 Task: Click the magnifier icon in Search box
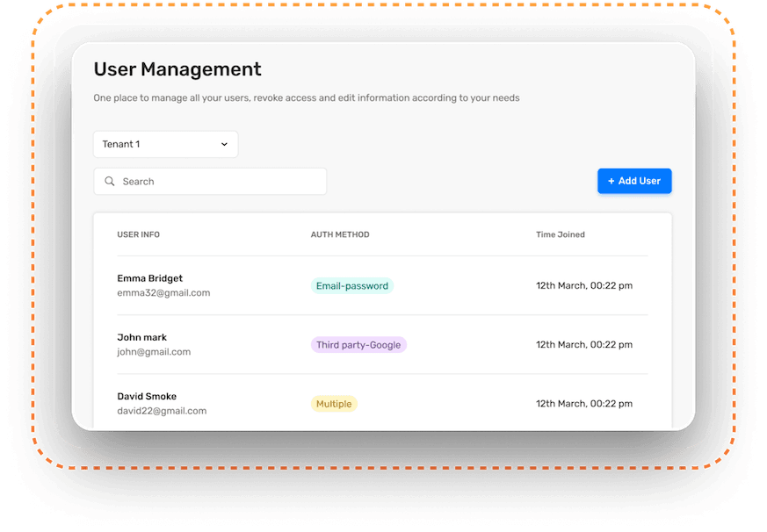click(110, 182)
